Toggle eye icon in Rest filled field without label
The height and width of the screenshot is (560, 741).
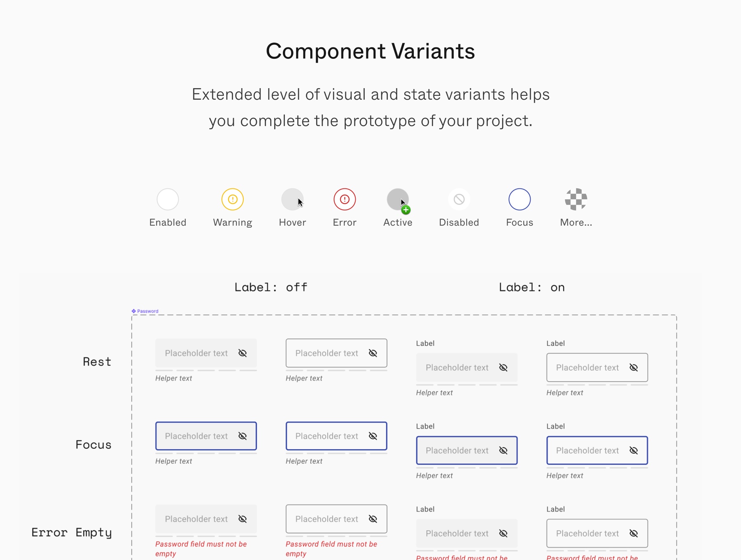(242, 353)
